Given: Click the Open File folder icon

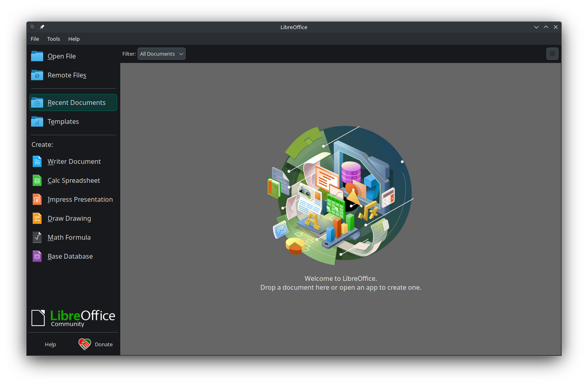Looking at the screenshot, I should click(37, 56).
